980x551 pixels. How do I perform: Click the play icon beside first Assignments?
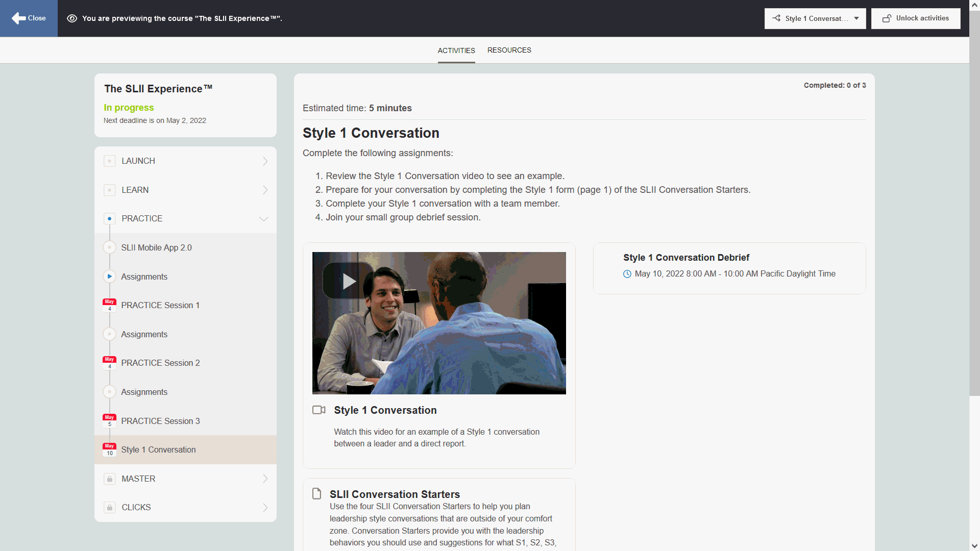[x=109, y=277]
